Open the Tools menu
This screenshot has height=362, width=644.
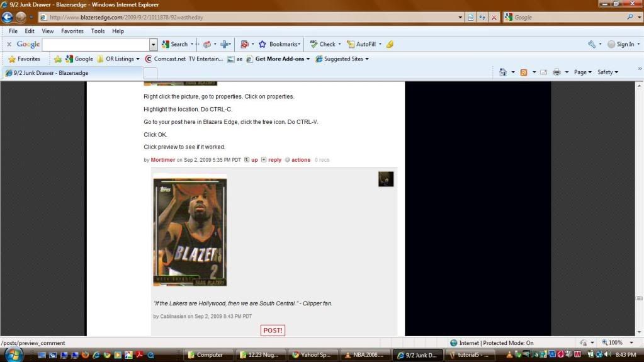pyautogui.click(x=98, y=31)
